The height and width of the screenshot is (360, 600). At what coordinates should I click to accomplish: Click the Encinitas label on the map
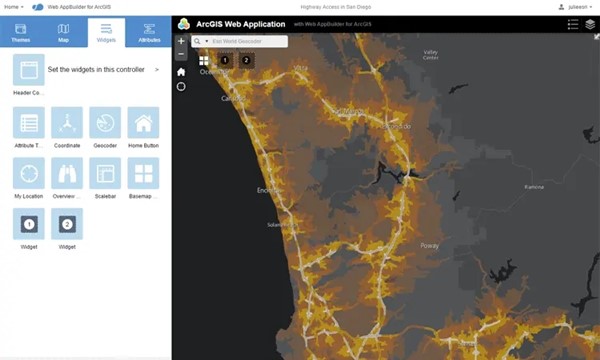268,190
